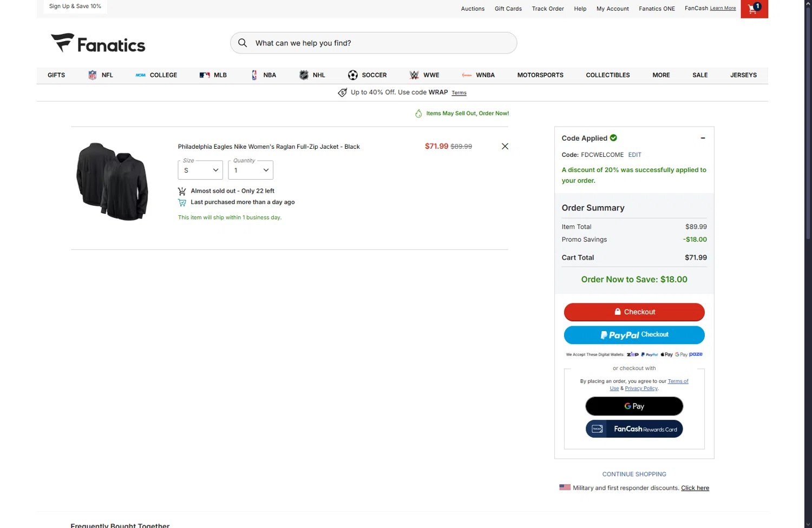Click the search magnifier icon
Image resolution: width=812 pixels, height=528 pixels.
coord(243,43)
